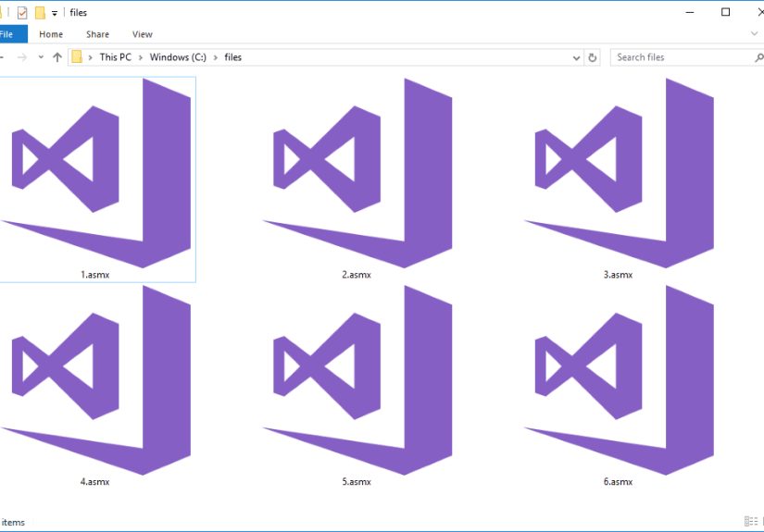Image resolution: width=764 pixels, height=532 pixels.
Task: Click the 3.asmx file name label
Action: point(618,275)
